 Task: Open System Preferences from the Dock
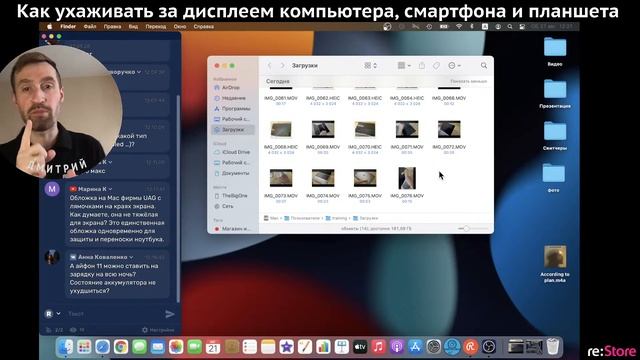[x=433, y=347]
